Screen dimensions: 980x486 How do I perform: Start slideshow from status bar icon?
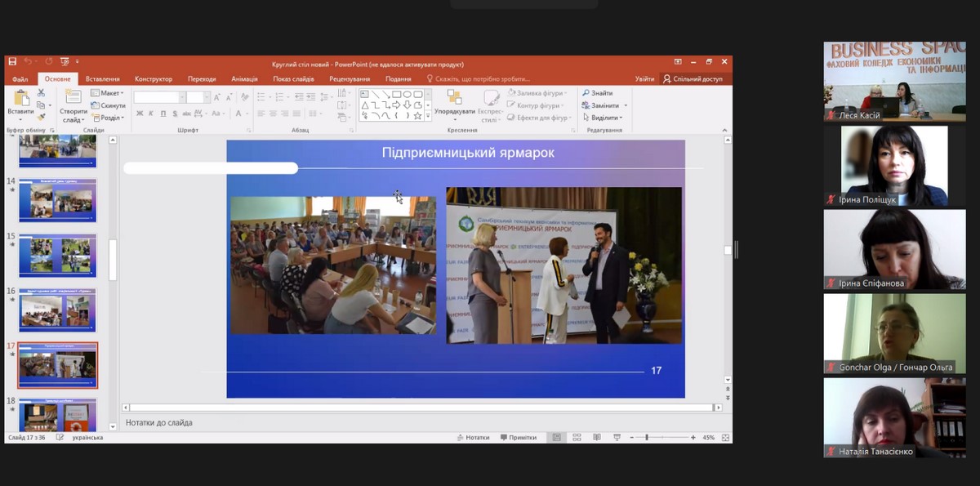click(x=615, y=438)
